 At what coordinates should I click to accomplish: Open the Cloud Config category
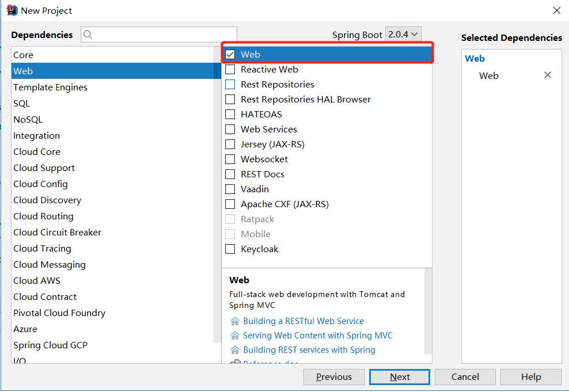112,184
